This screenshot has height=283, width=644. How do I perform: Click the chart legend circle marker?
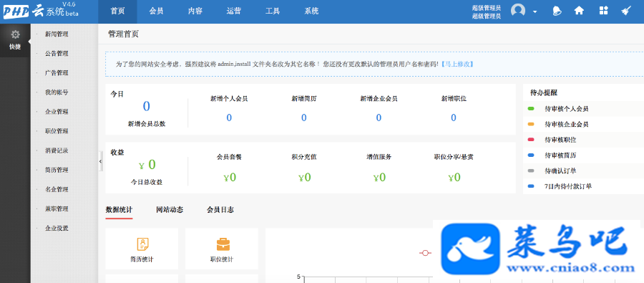pyautogui.click(x=426, y=253)
